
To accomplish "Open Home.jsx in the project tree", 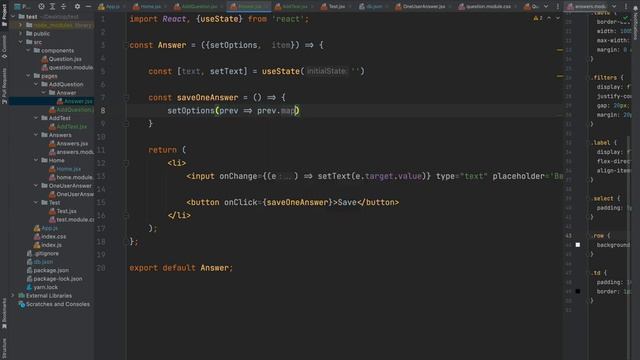I will [65, 169].
